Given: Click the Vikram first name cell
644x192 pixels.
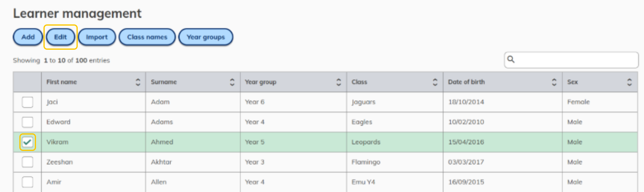Looking at the screenshot, I should pyautogui.click(x=93, y=142).
